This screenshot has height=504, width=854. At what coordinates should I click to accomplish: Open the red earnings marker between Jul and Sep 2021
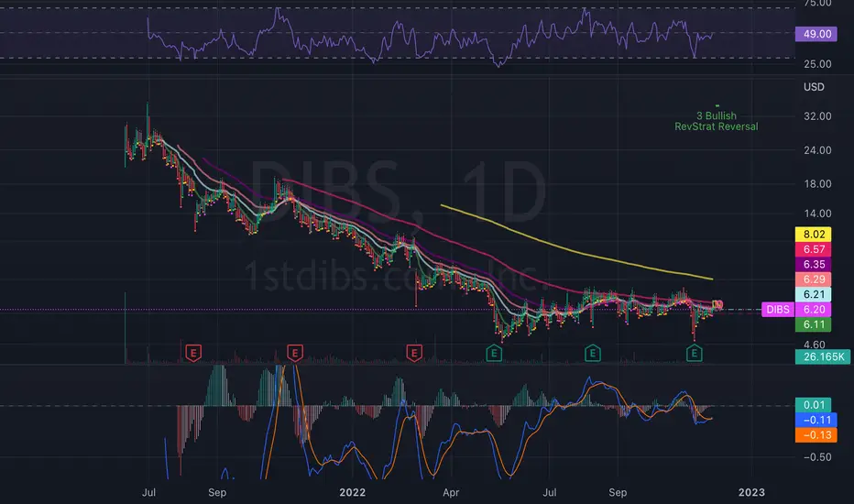point(193,353)
